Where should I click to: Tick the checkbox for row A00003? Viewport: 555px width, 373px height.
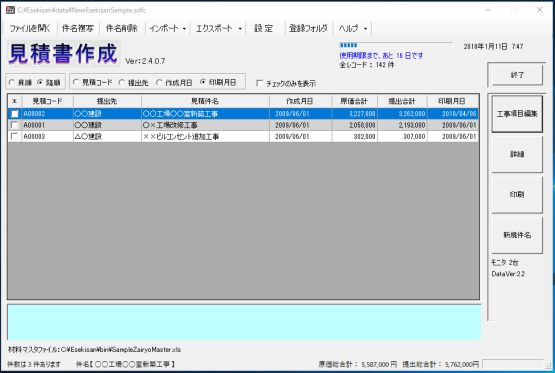[15, 136]
